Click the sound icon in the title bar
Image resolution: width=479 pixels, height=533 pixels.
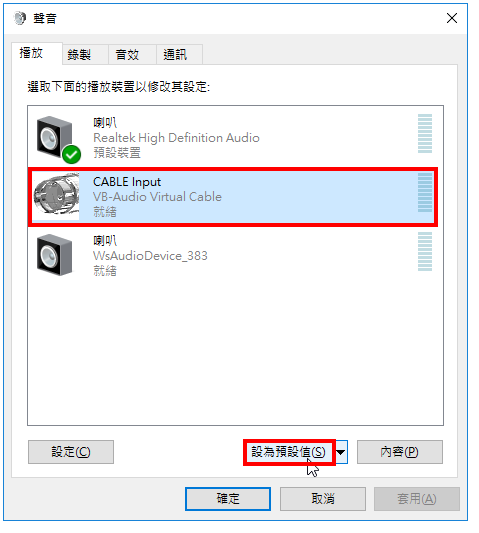20,18
